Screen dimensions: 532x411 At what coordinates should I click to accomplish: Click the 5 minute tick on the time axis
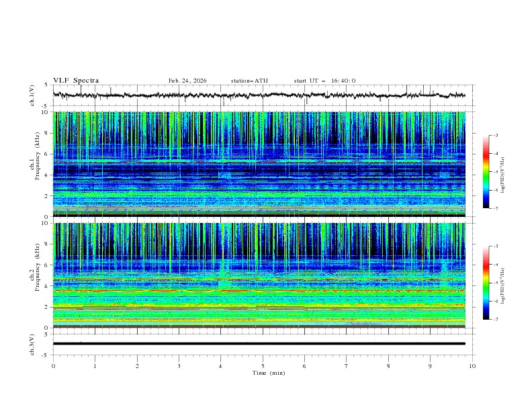coord(263,366)
